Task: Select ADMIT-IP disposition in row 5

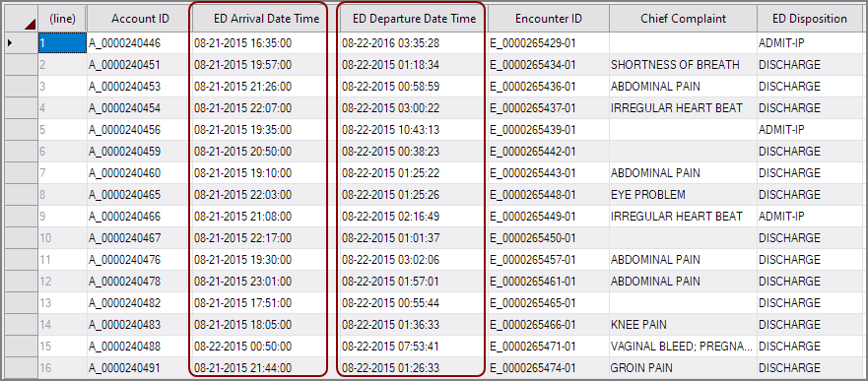Action: [x=809, y=129]
